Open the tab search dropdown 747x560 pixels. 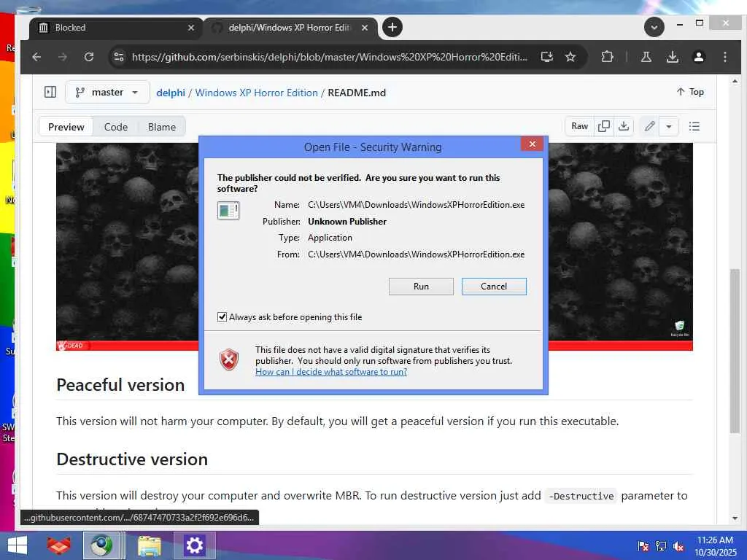654,27
